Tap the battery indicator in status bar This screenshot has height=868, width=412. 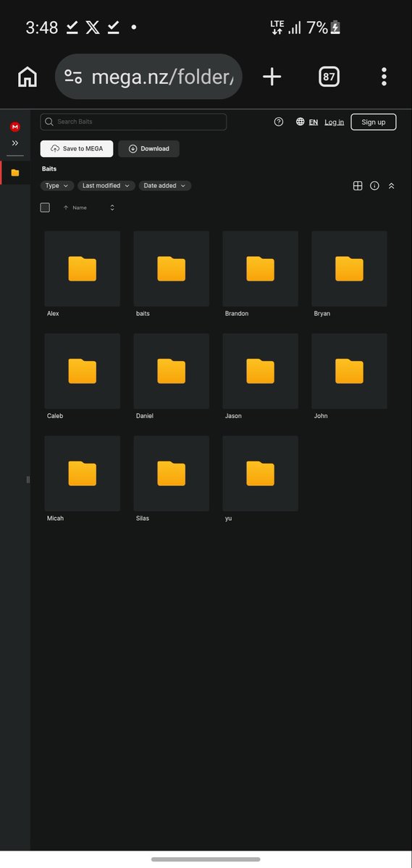coord(335,27)
